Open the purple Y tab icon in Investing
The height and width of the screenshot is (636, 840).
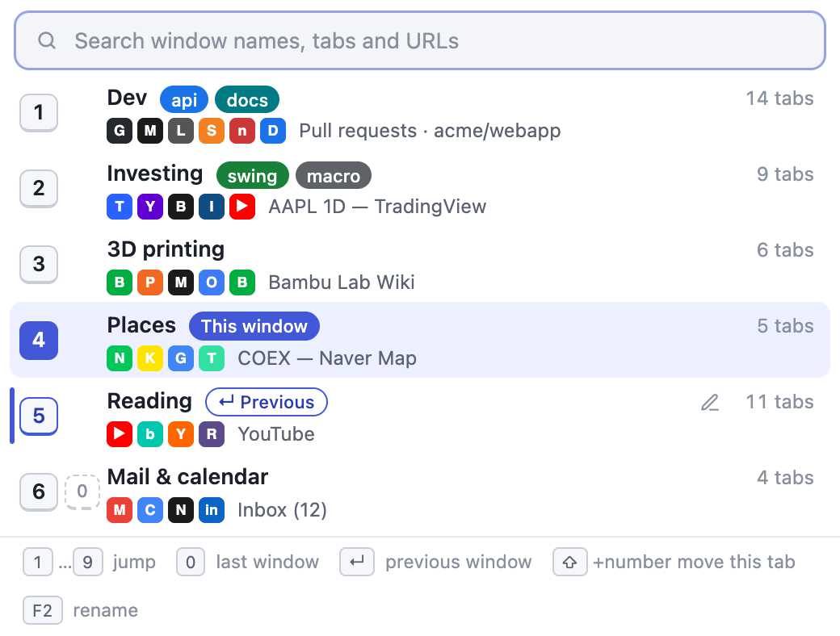click(150, 207)
